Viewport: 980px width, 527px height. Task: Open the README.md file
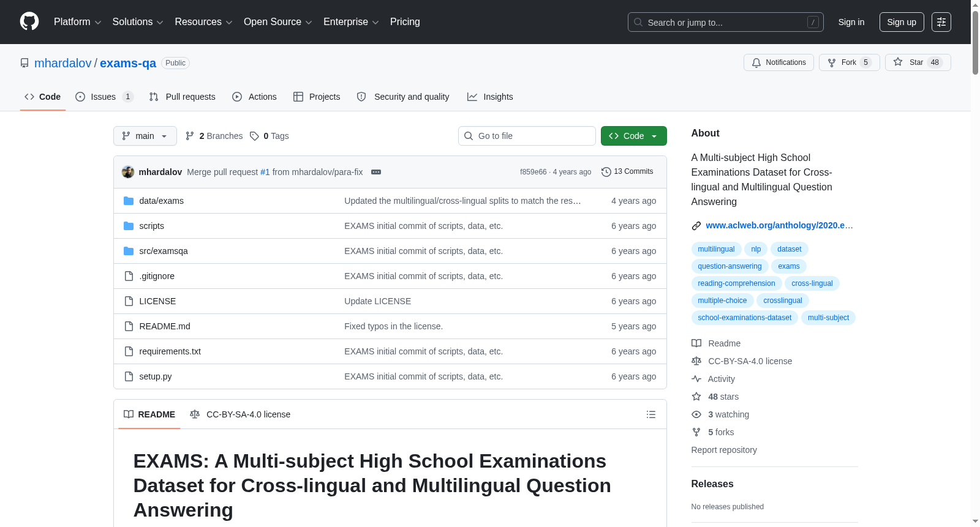pos(165,326)
